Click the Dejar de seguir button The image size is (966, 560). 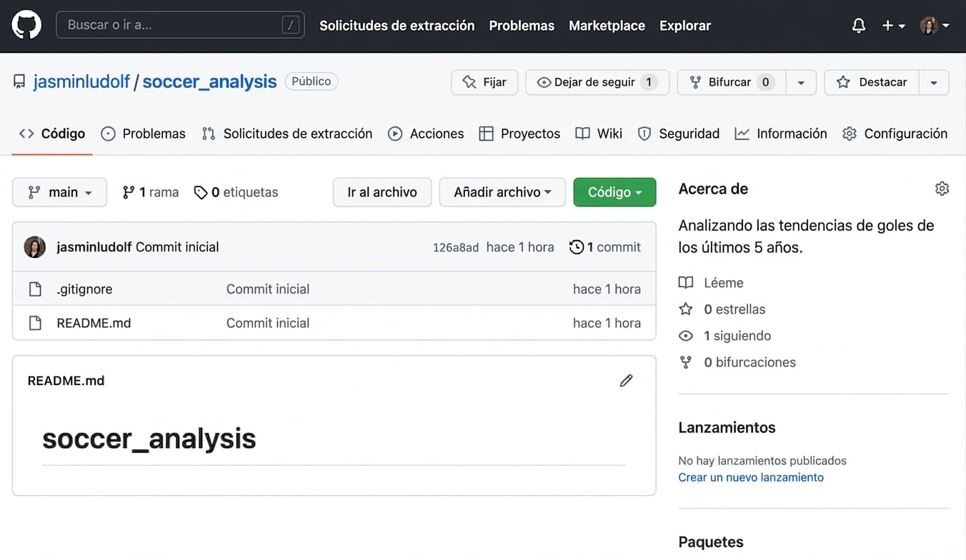click(597, 82)
